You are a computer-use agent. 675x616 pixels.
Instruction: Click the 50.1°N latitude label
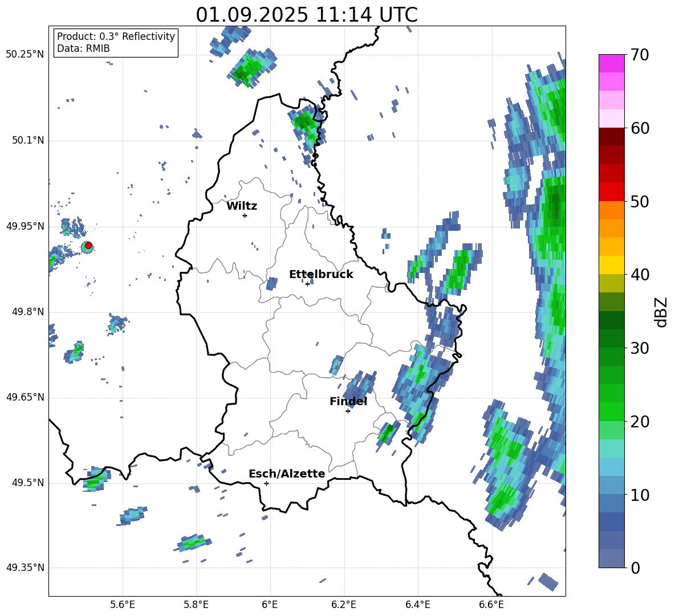point(27,141)
